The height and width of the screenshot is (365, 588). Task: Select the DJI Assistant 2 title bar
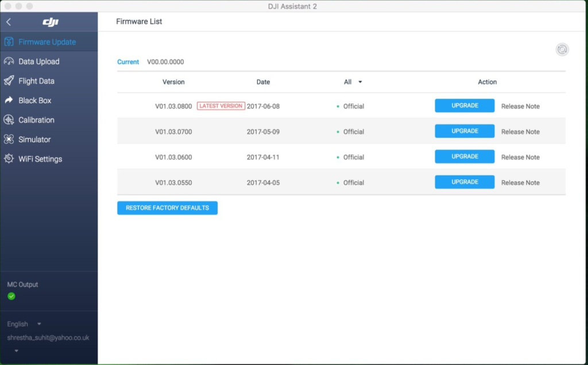(293, 6)
